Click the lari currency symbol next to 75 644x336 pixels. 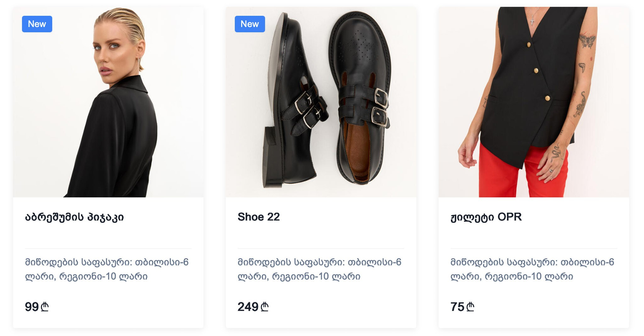[x=469, y=305]
